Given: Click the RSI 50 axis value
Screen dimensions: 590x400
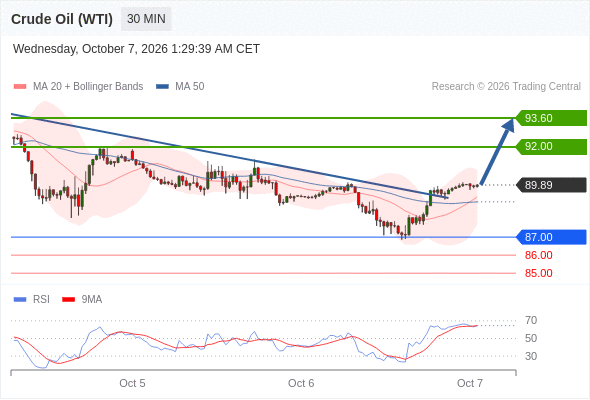Looking at the screenshot, I should [531, 338].
